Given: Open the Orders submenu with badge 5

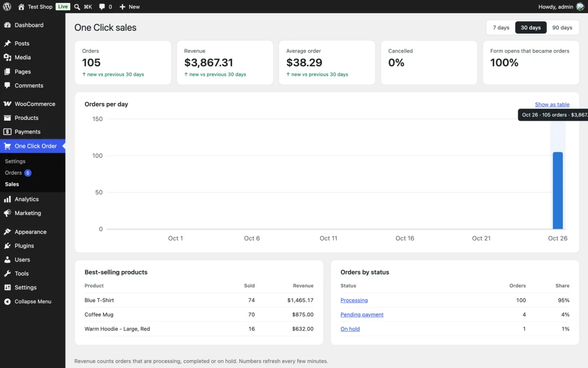Looking at the screenshot, I should coord(18,173).
